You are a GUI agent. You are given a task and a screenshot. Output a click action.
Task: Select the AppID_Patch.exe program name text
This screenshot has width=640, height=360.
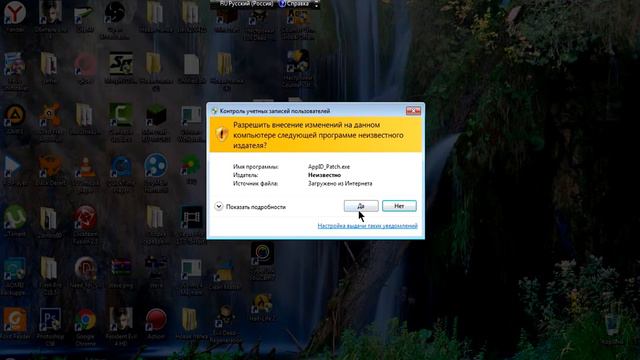coord(329,167)
